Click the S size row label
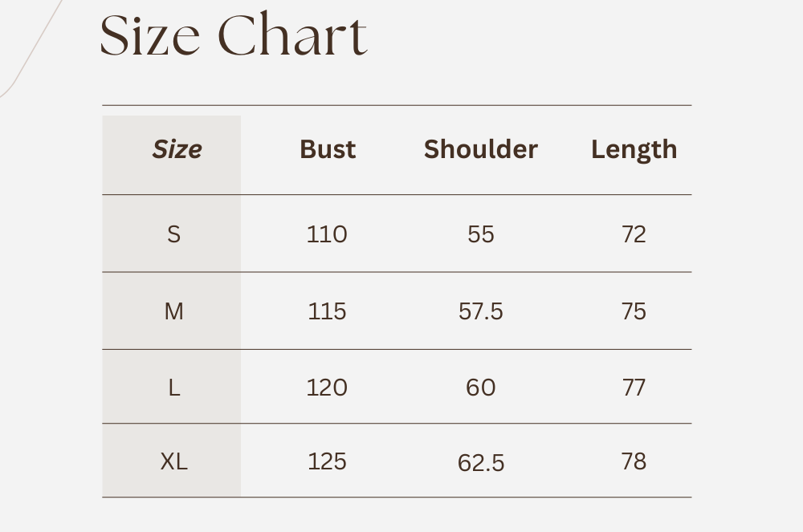 (x=173, y=234)
